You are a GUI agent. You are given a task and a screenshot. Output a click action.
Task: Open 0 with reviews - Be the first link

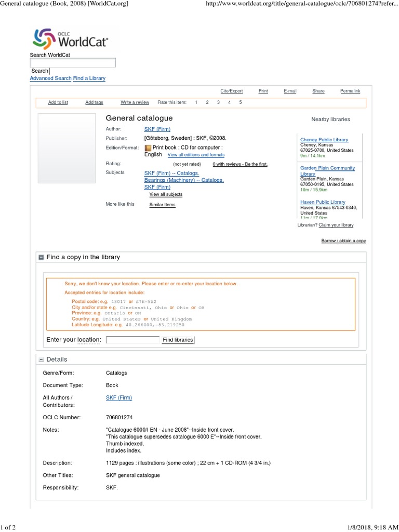(x=240, y=164)
